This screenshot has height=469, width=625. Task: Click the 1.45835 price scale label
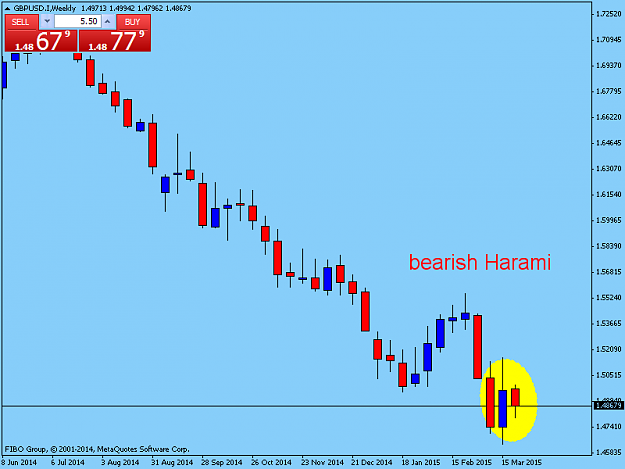point(608,452)
